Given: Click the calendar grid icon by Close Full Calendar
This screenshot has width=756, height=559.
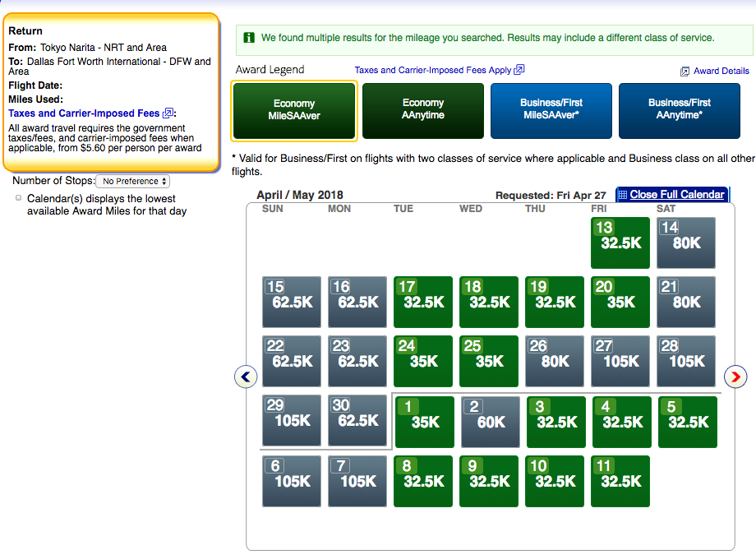Looking at the screenshot, I should point(623,195).
